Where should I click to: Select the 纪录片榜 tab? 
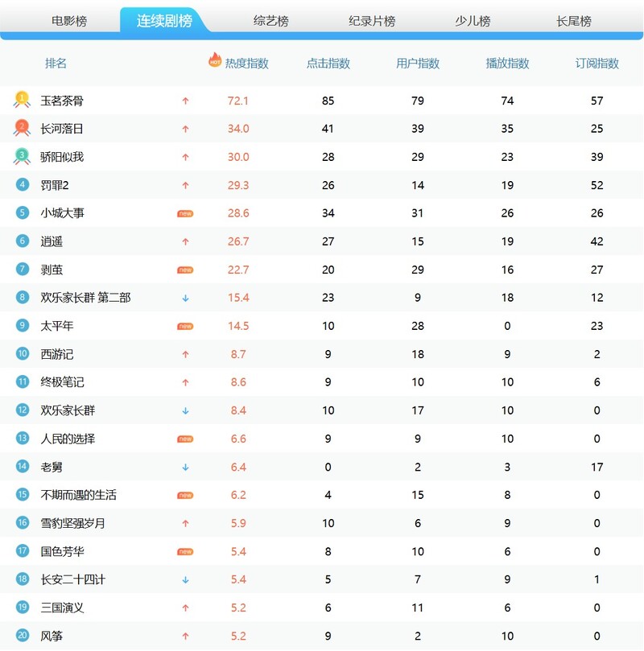[372, 21]
